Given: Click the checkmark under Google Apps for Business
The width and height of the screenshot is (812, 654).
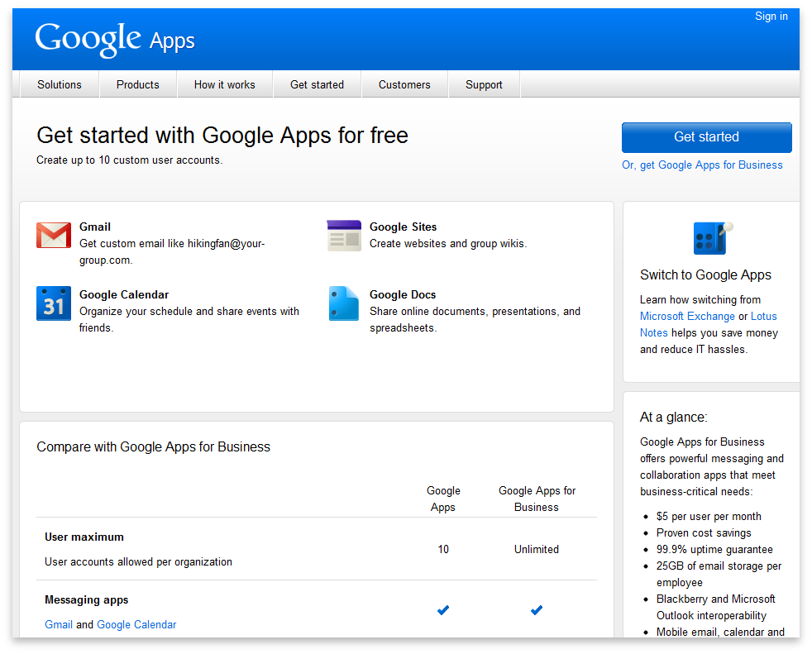Looking at the screenshot, I should click(x=536, y=609).
